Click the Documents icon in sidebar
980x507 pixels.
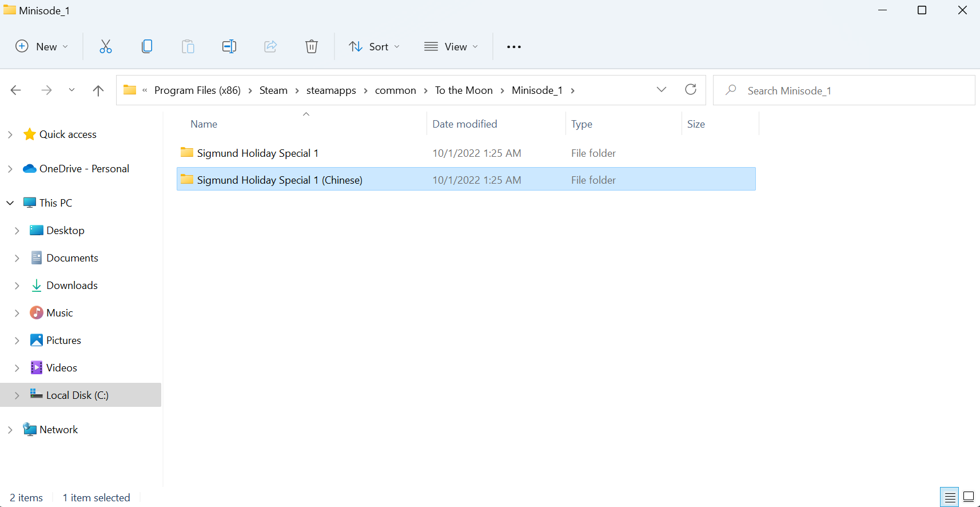(x=37, y=258)
